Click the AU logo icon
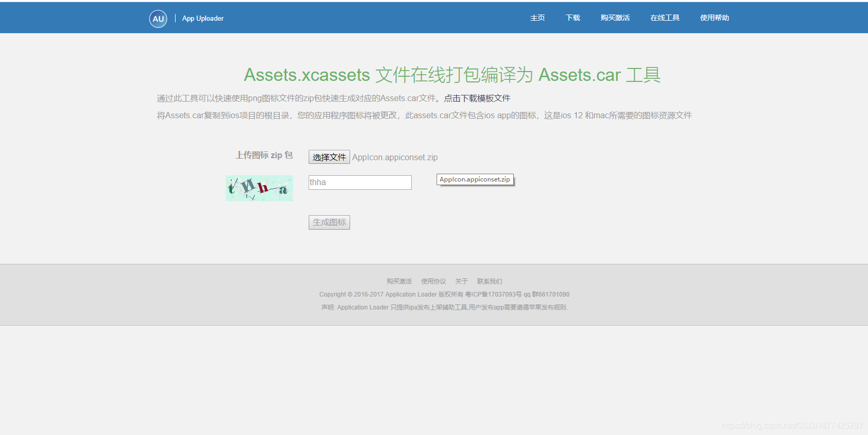868x435 pixels. point(158,19)
